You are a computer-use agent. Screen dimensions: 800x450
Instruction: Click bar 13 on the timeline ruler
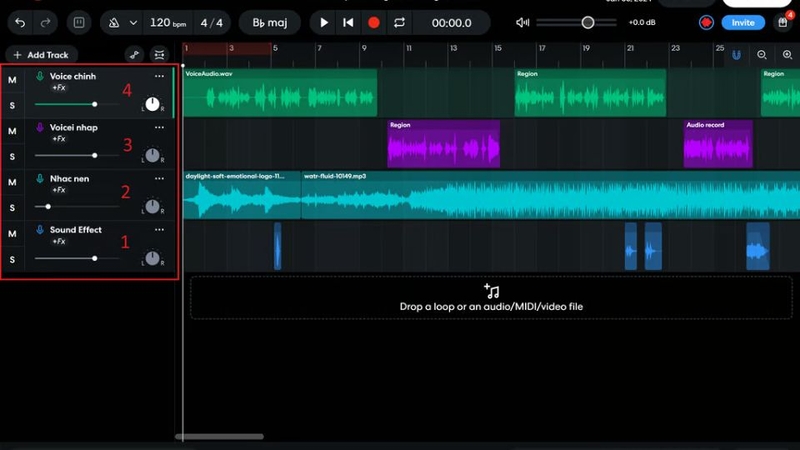[454, 48]
